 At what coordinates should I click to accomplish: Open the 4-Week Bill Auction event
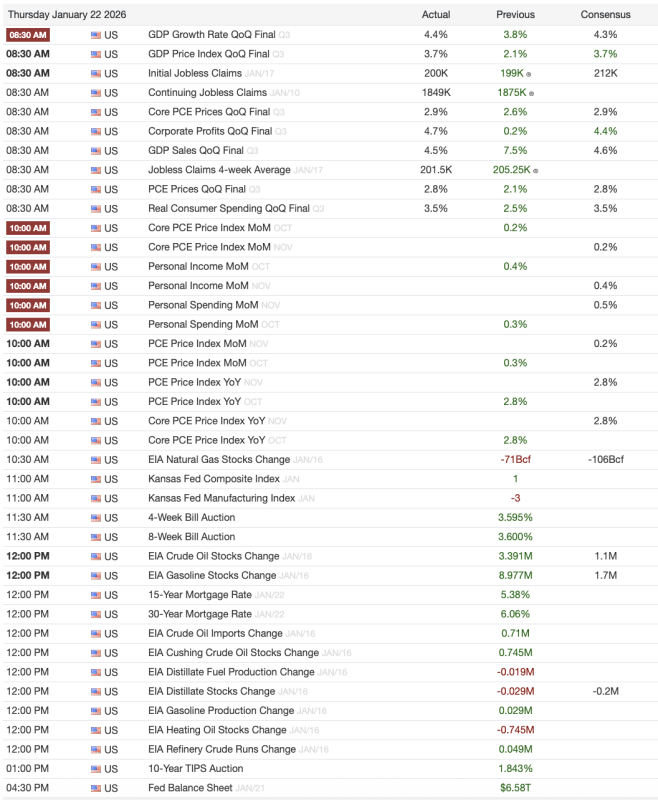(x=192, y=517)
